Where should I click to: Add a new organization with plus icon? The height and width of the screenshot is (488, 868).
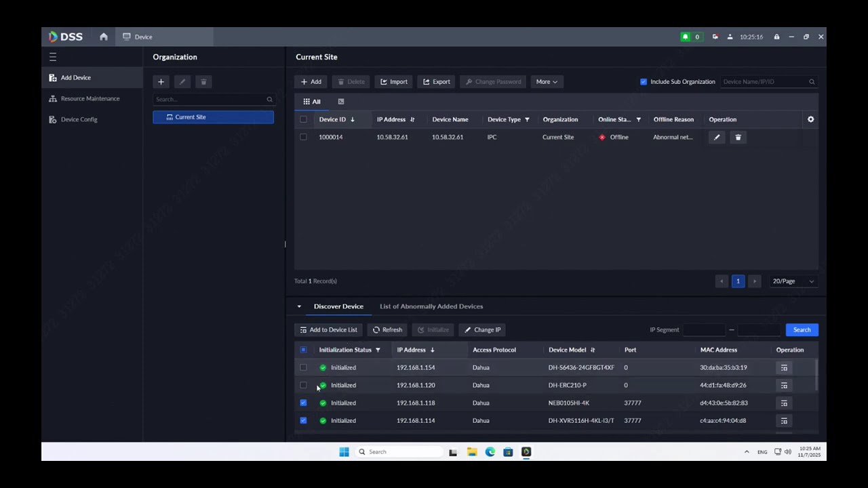tap(161, 81)
